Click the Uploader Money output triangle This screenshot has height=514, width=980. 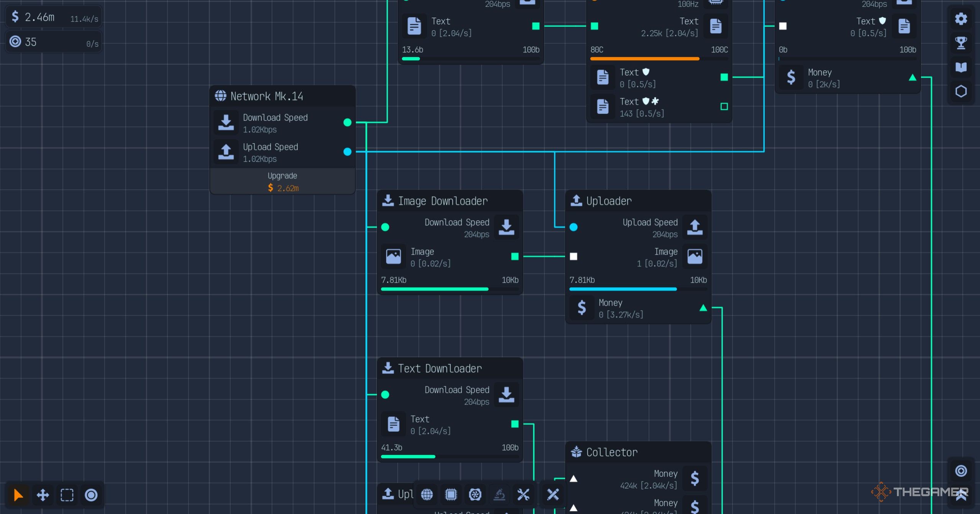click(x=703, y=308)
